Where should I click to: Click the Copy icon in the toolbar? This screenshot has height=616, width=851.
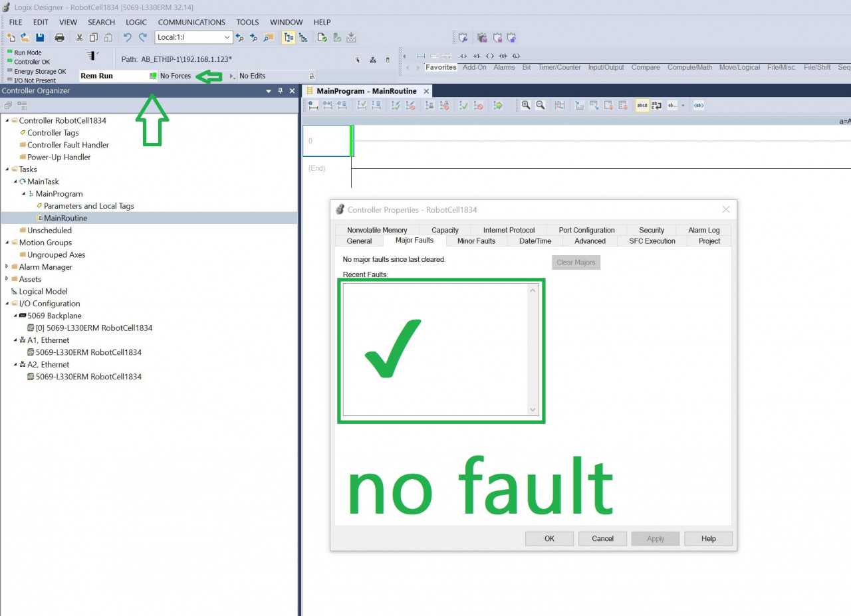(x=94, y=38)
